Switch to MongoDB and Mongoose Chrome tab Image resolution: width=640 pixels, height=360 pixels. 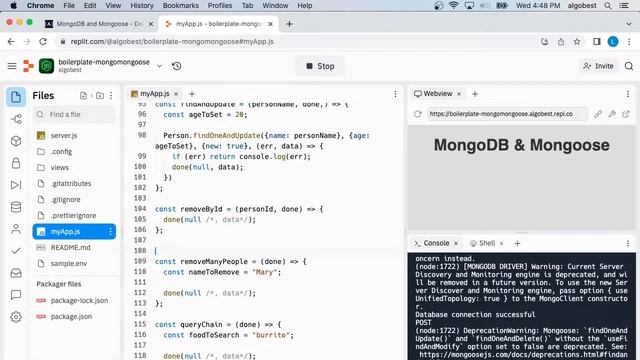[99, 24]
